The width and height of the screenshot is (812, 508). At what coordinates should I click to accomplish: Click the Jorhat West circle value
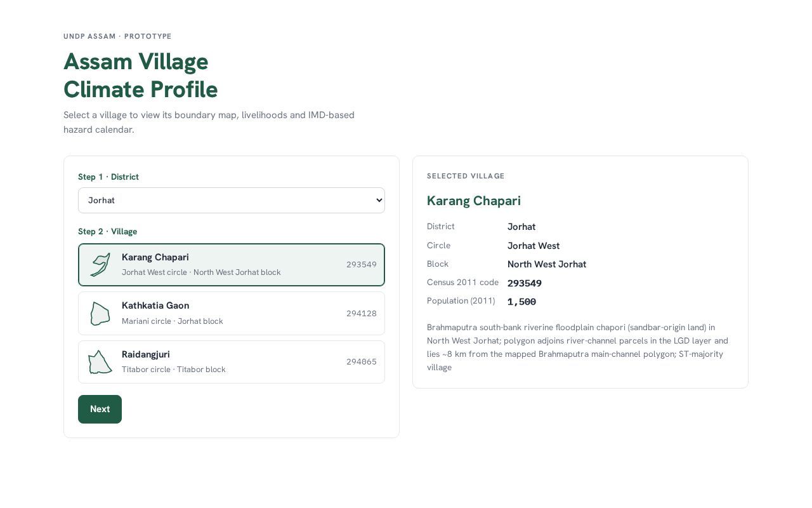coord(534,246)
